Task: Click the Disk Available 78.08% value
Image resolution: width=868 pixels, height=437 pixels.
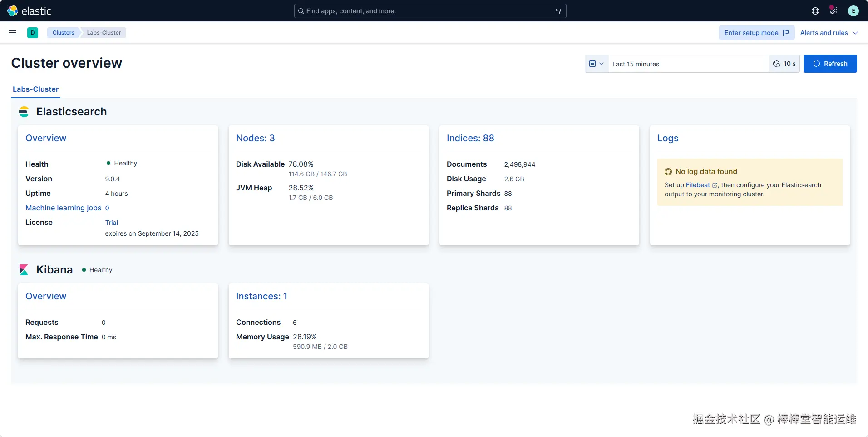Action: [x=301, y=164]
